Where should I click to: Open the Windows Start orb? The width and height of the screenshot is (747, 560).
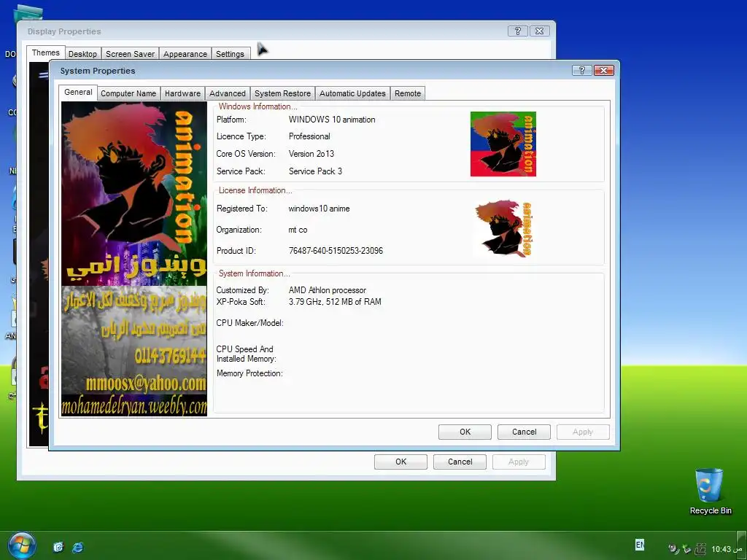tap(21, 546)
